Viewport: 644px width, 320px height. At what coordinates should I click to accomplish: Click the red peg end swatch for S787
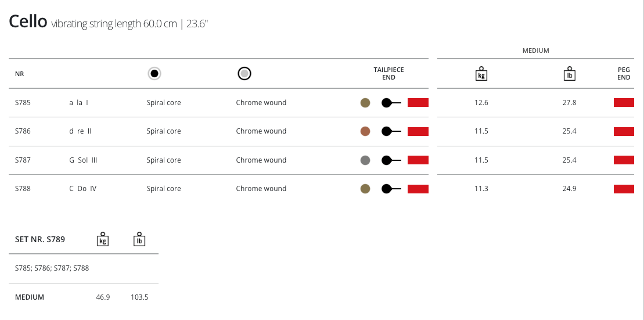[x=624, y=160]
